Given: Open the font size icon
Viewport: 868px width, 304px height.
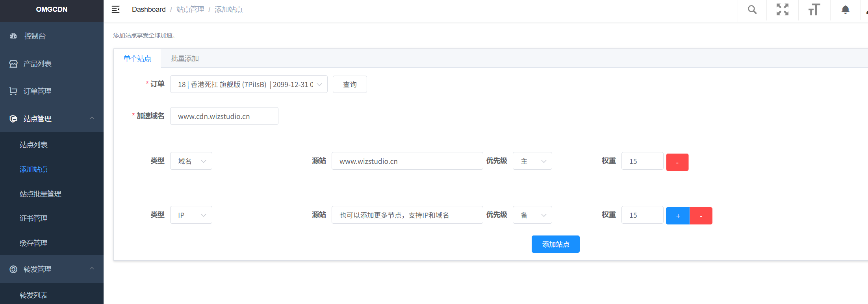Looking at the screenshot, I should click(x=814, y=9).
